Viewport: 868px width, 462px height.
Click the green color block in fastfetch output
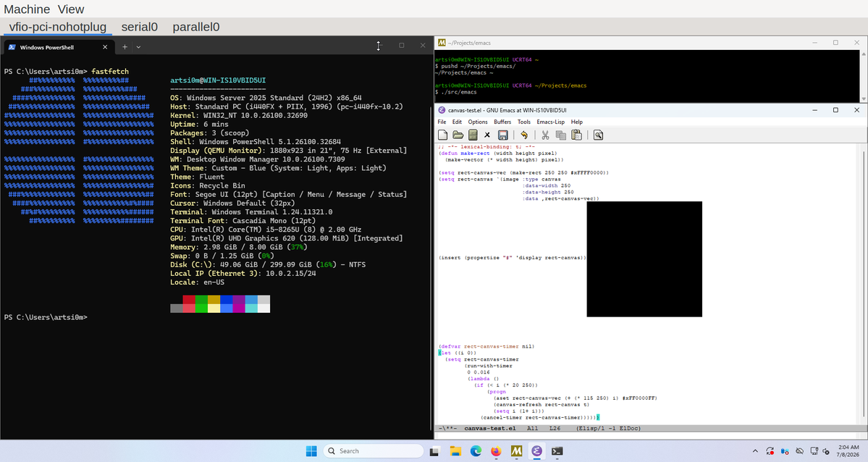point(201,300)
